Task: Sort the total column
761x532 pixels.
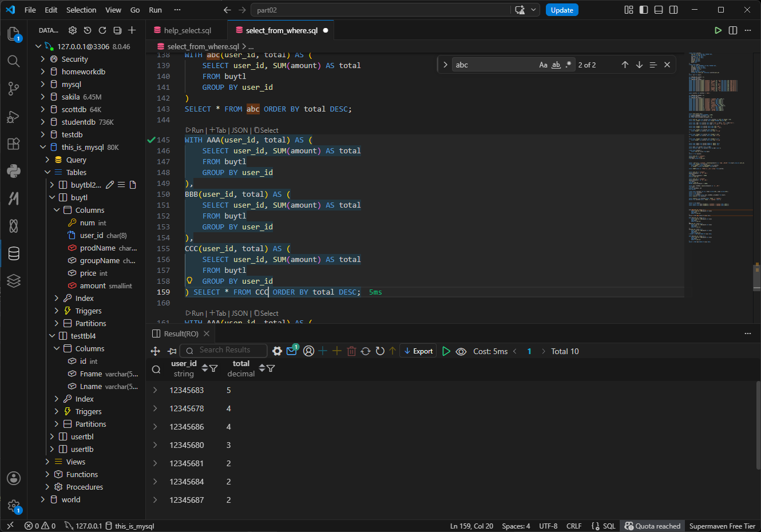Action: 262,368
